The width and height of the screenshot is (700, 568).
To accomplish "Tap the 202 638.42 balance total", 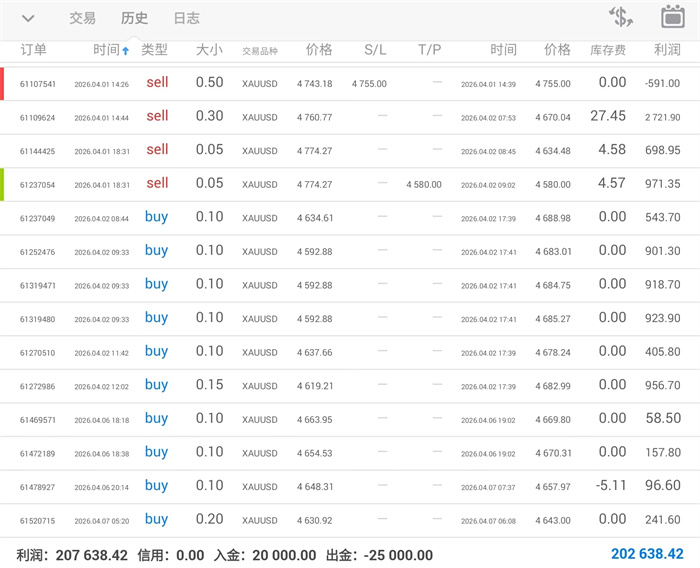I will (x=647, y=554).
